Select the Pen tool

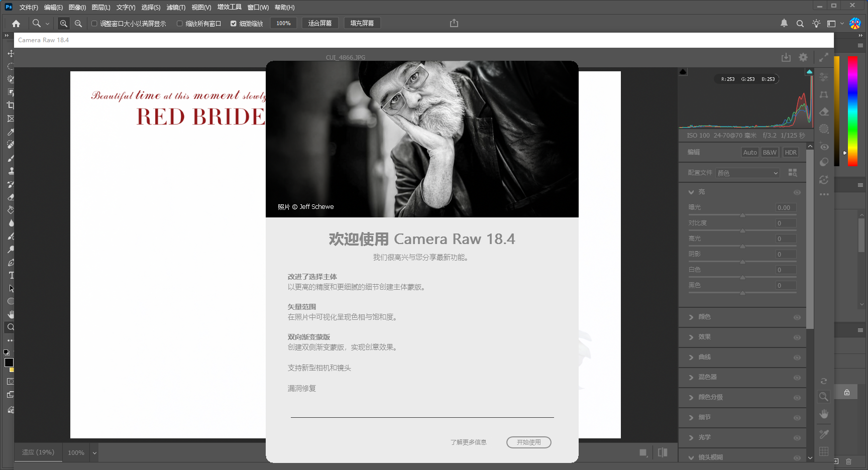(11, 263)
